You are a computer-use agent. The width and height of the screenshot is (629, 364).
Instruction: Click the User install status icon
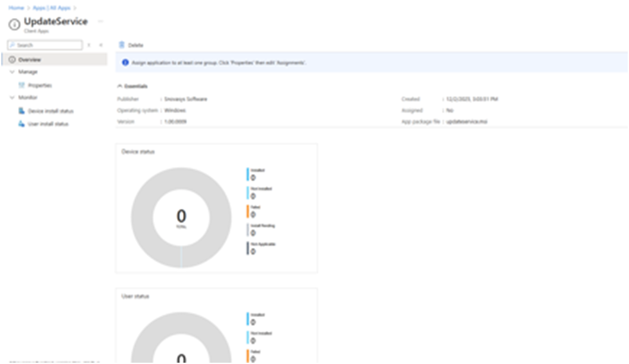pyautogui.click(x=22, y=124)
